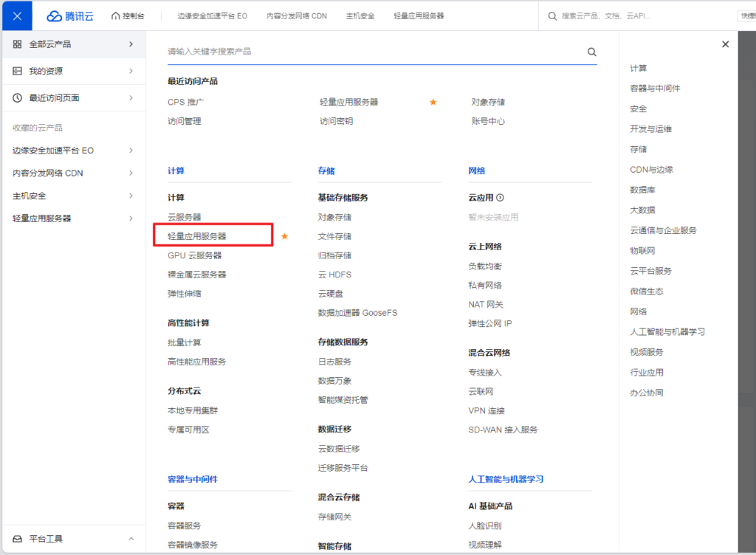
Task: Open 内容分发网络 CDN in top bar
Action: tap(296, 15)
